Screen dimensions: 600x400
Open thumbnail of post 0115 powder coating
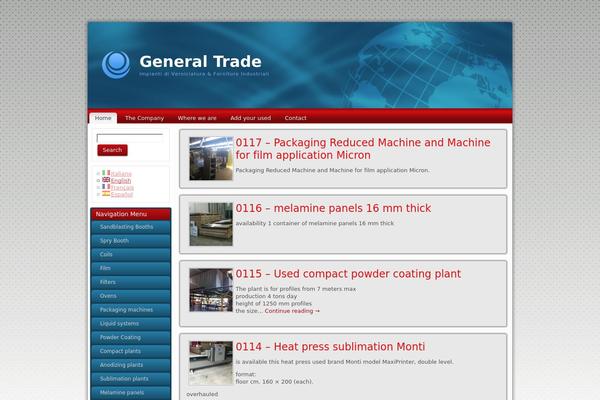[211, 290]
